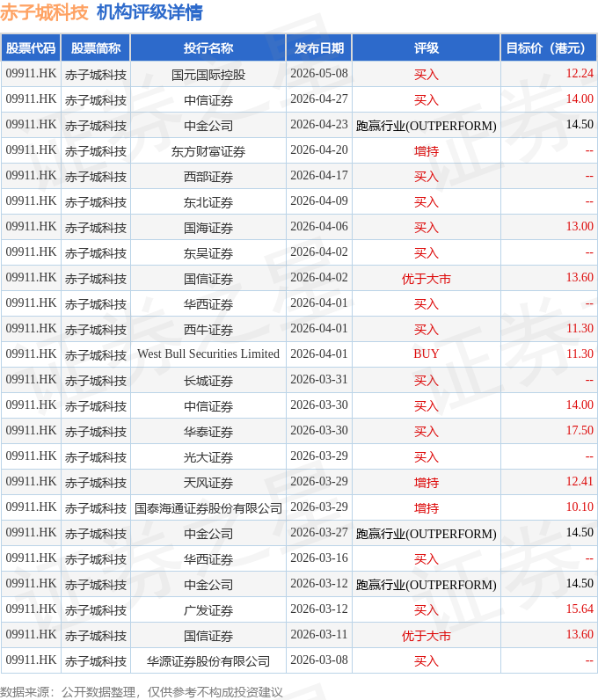598x700 pixels.
Task: Click the 发布日期 column header
Action: 319,47
